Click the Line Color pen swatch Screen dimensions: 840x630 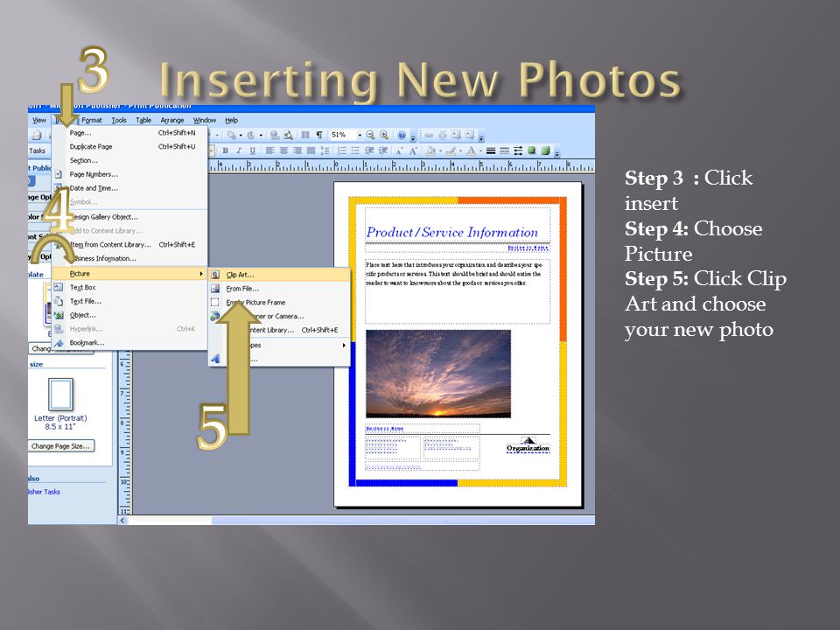point(451,150)
